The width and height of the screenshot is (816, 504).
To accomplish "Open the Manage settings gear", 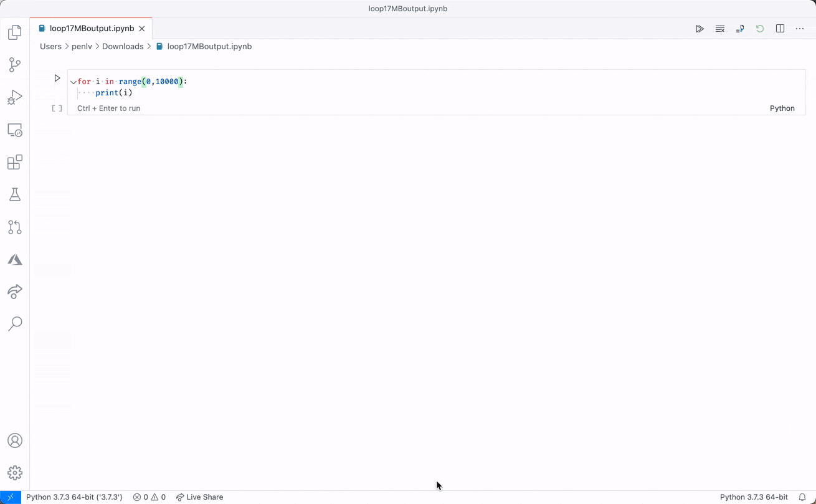I will [x=14, y=472].
